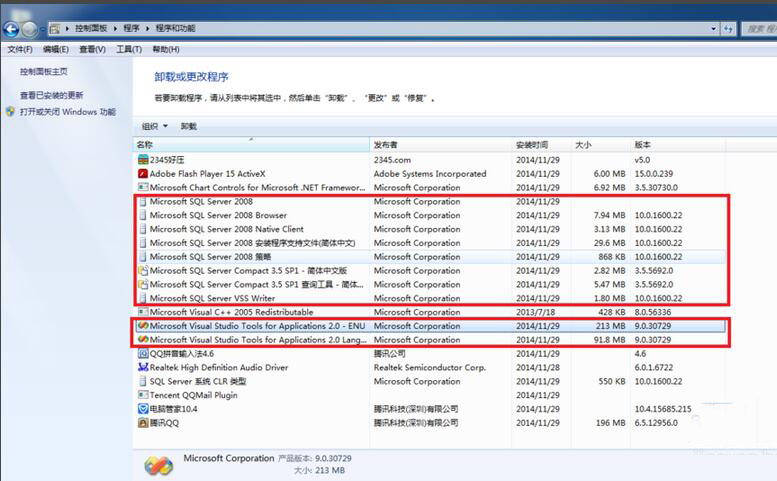The width and height of the screenshot is (777, 481).
Task: Click the 程序 breadcrumb segment
Action: (x=131, y=28)
